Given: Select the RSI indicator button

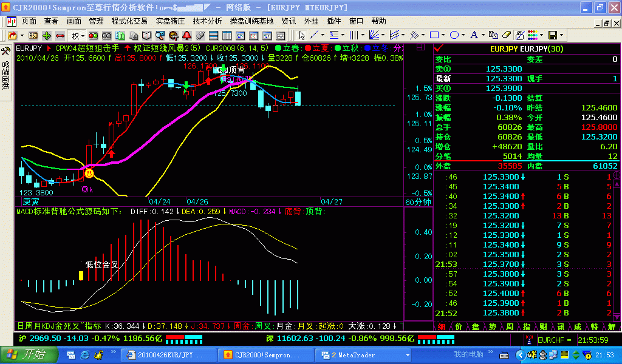Looking at the screenshot, I should pyautogui.click(x=33, y=36).
